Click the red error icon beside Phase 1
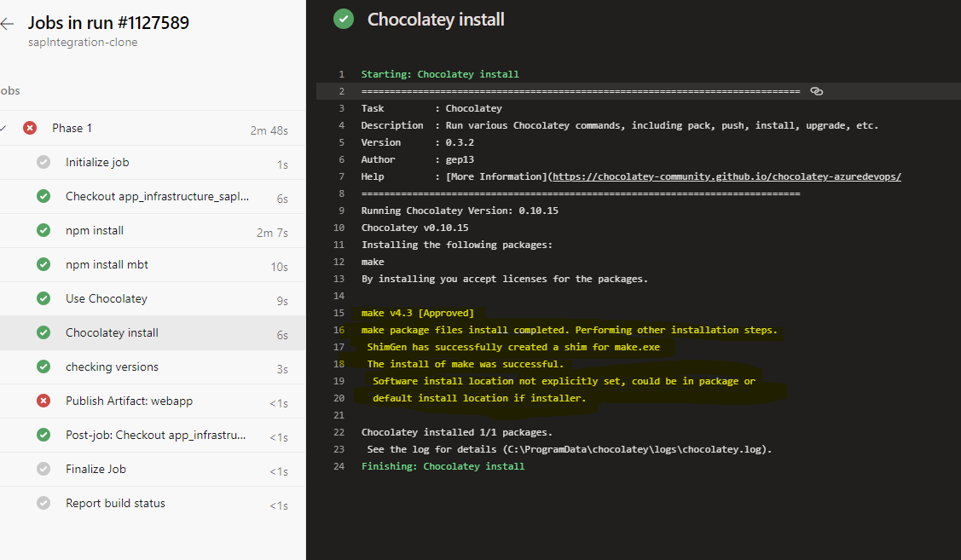This screenshot has width=961, height=560. click(x=31, y=128)
